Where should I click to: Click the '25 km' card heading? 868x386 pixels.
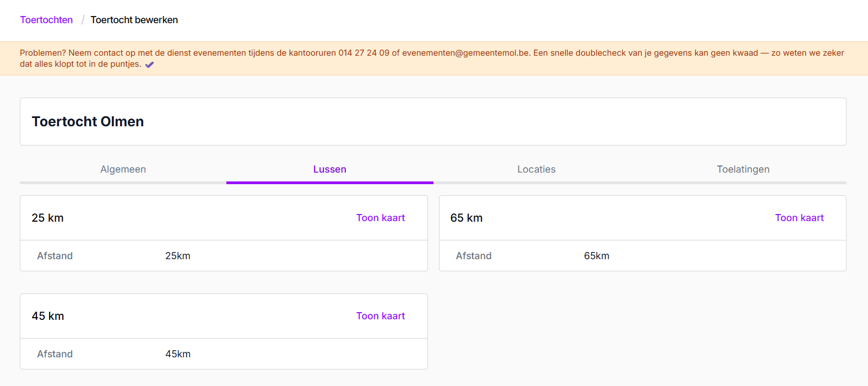47,218
